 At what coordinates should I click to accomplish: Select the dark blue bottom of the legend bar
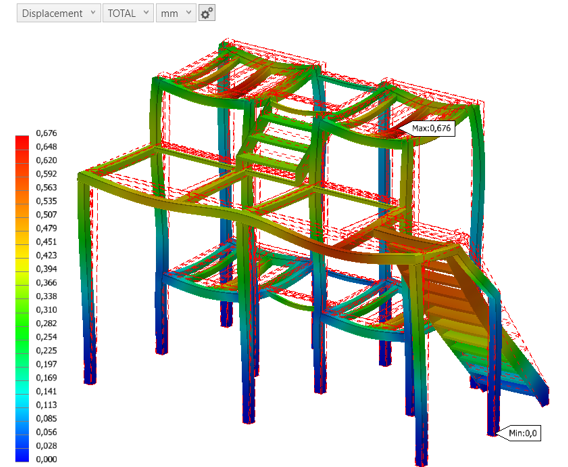pos(22,455)
